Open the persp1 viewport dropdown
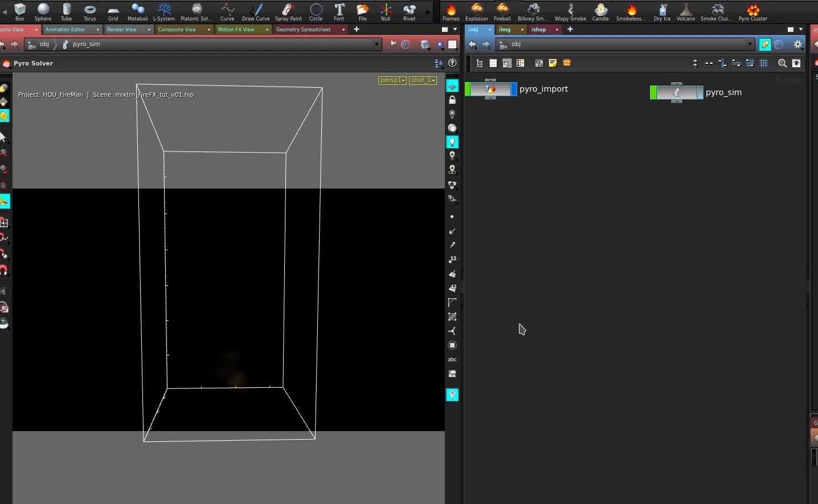The height and width of the screenshot is (504, 818). point(392,80)
